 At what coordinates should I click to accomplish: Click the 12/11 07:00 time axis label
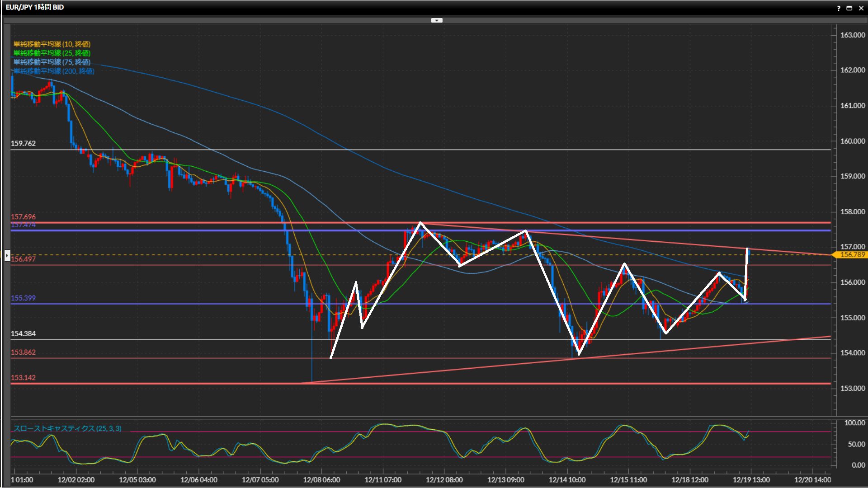(382, 480)
